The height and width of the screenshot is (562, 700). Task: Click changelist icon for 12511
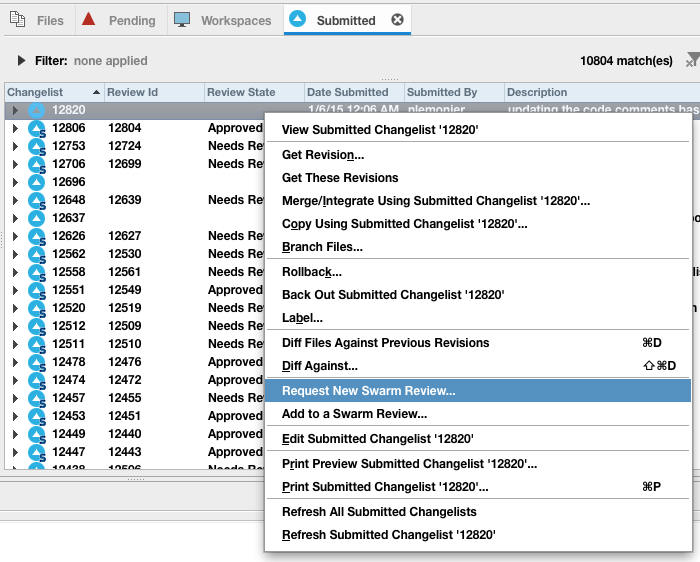tap(37, 344)
